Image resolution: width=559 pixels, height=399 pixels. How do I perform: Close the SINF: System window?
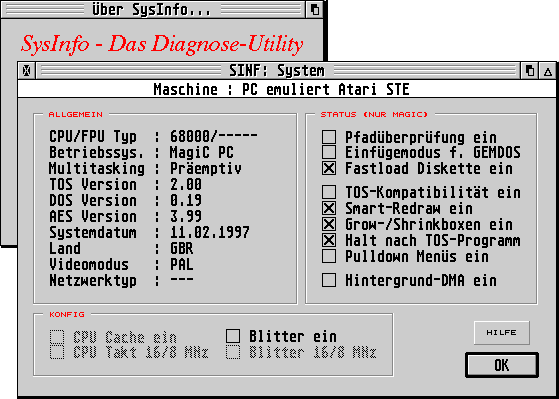coord(27,71)
